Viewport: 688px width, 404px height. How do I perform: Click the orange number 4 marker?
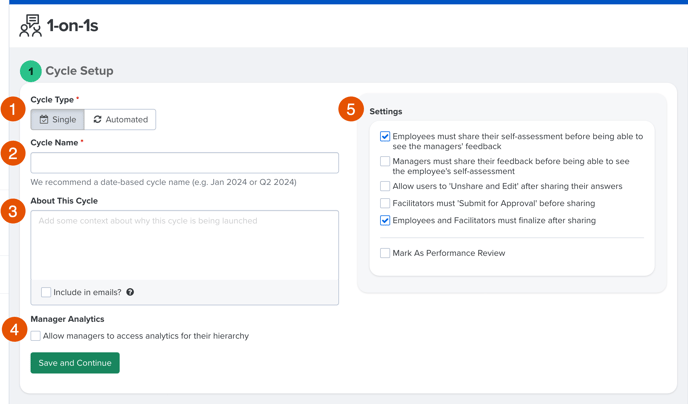14,329
